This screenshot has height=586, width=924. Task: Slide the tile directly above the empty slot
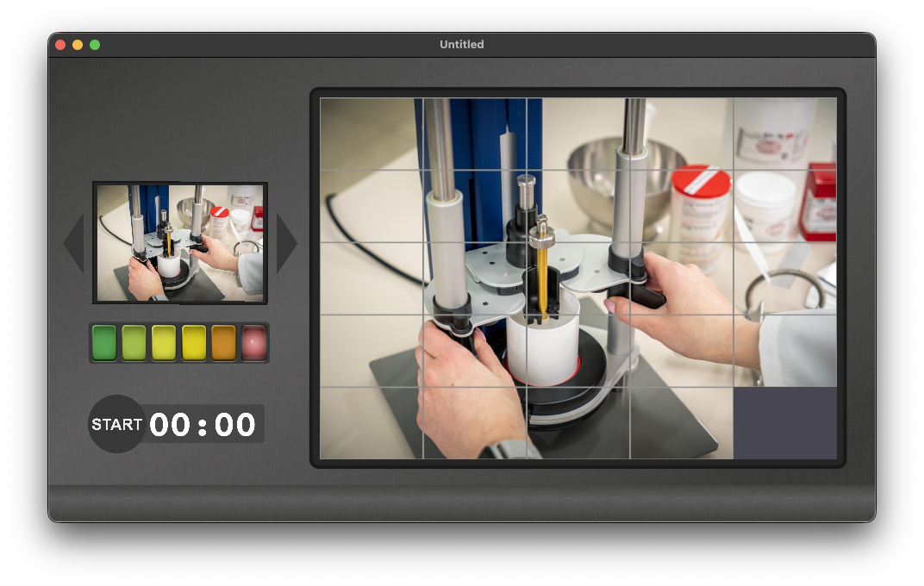coord(784,351)
